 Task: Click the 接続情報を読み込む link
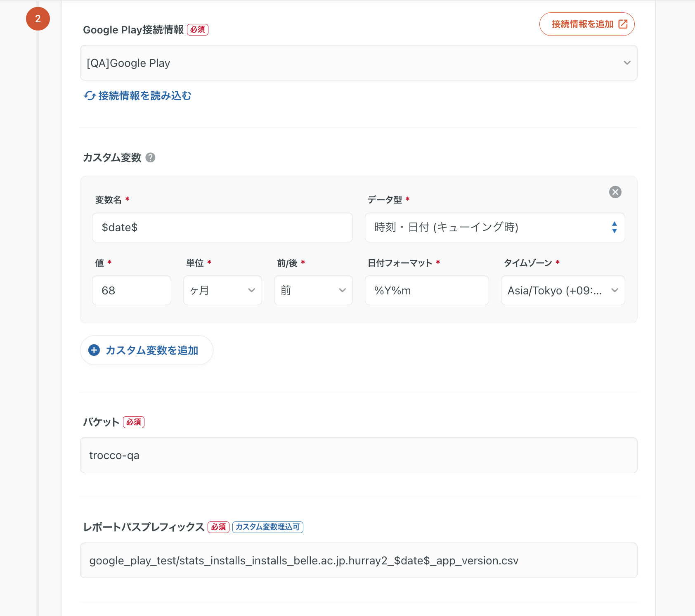[144, 96]
